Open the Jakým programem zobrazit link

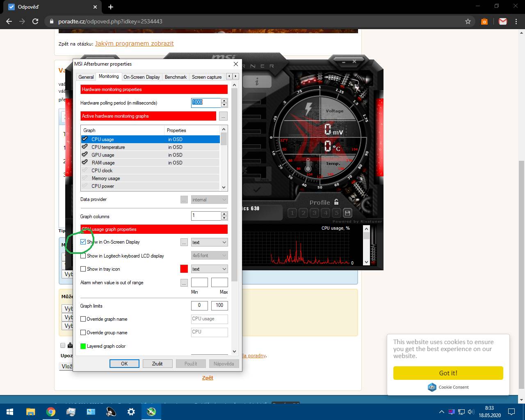point(134,43)
